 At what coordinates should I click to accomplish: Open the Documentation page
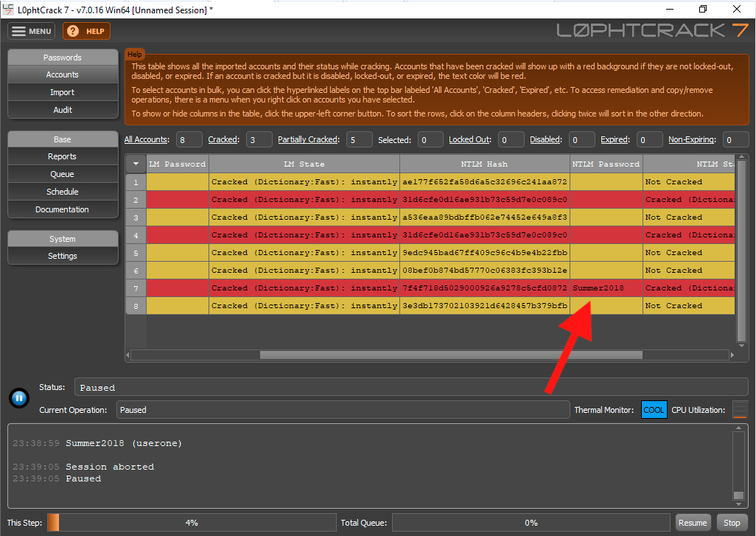63,209
